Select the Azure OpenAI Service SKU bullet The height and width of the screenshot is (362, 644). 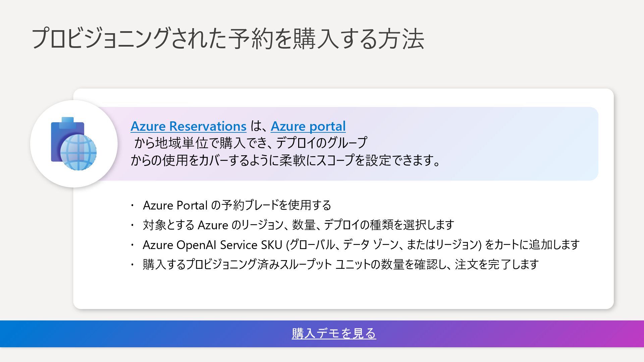[x=361, y=245]
